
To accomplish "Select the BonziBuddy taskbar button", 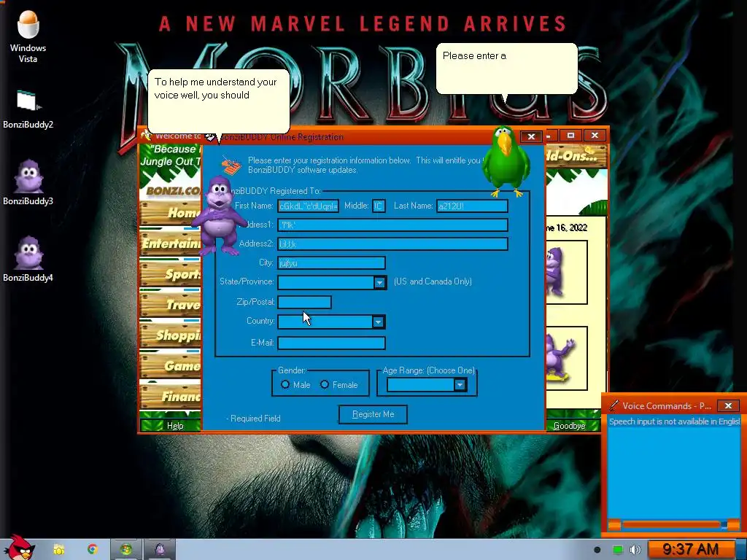I will (160, 550).
